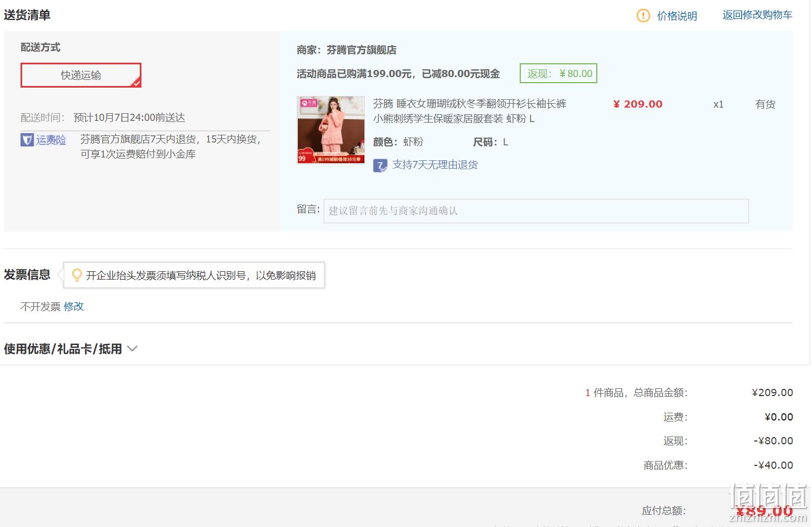Click 修改 to edit invoice info
The image size is (812, 527).
(74, 306)
